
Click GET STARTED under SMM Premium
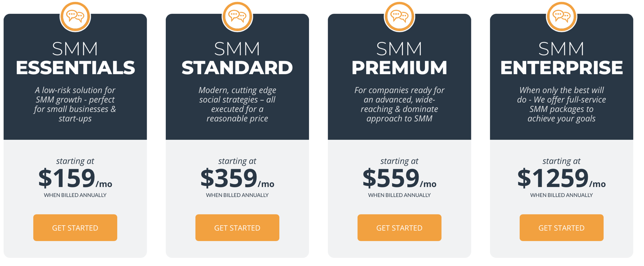(399, 227)
